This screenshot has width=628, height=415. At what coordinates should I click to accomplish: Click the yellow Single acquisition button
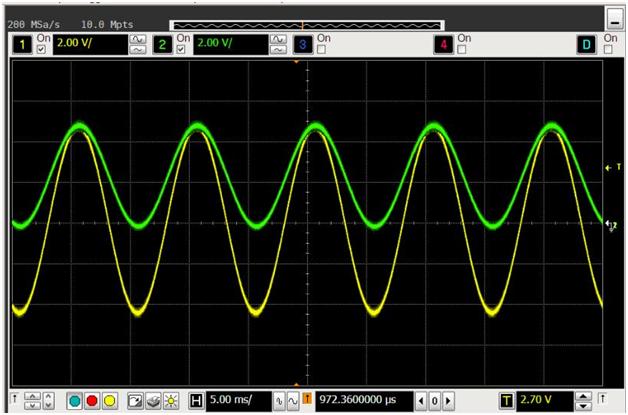pos(110,400)
